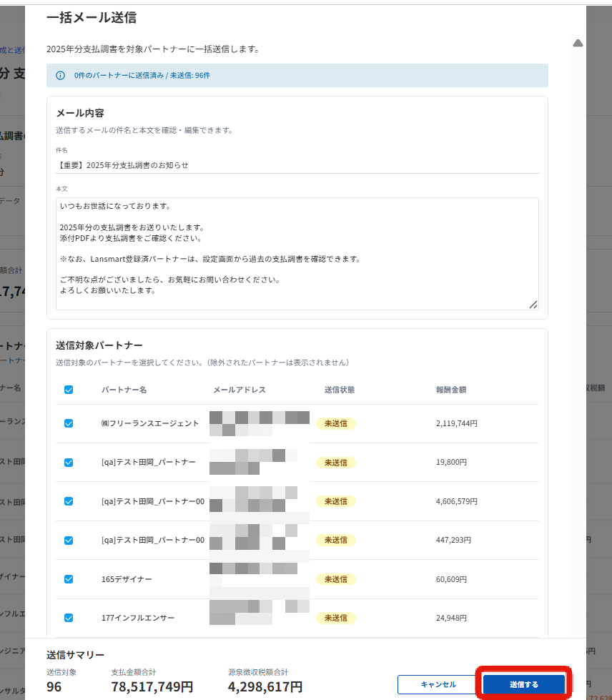612x700 pixels.
Task: Click the amount 2,119,744円
Action: 457,423
